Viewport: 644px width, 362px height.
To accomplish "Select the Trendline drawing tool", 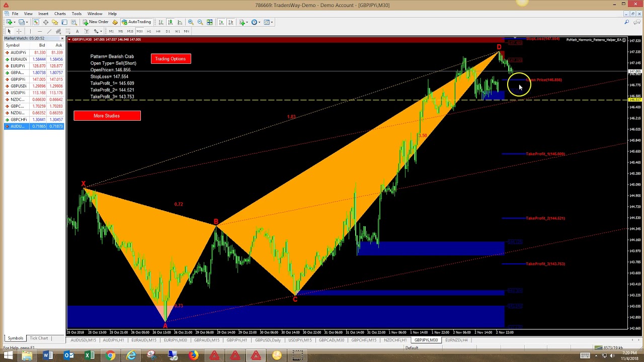I will 49,31.
